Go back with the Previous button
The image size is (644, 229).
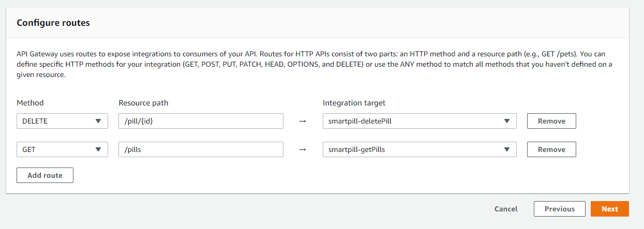[x=560, y=209]
